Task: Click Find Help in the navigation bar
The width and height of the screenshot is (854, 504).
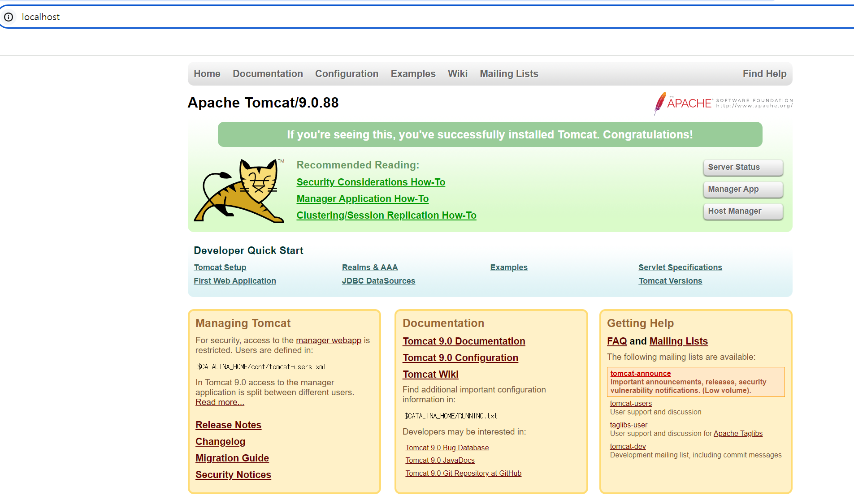Action: point(764,74)
